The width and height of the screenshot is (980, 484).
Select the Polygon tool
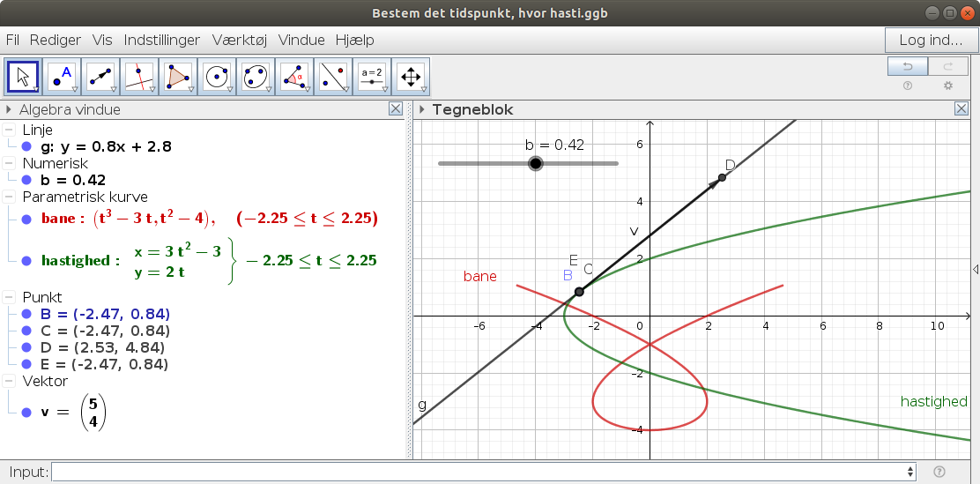tap(178, 77)
